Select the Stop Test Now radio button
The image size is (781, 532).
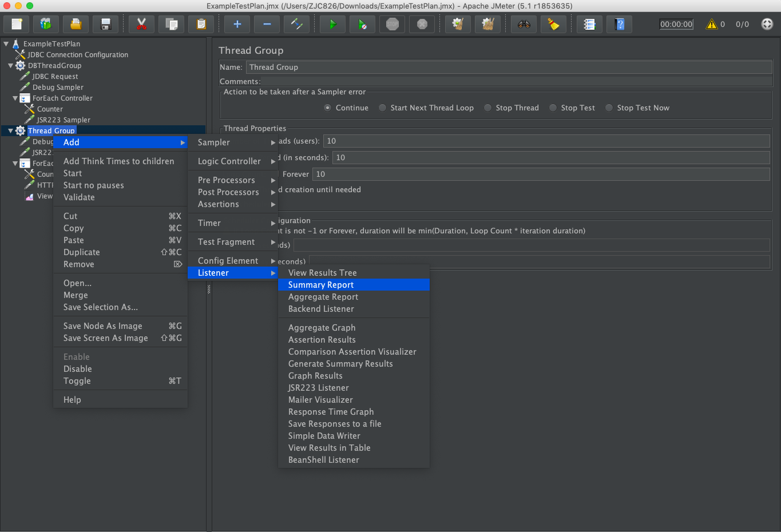(609, 108)
